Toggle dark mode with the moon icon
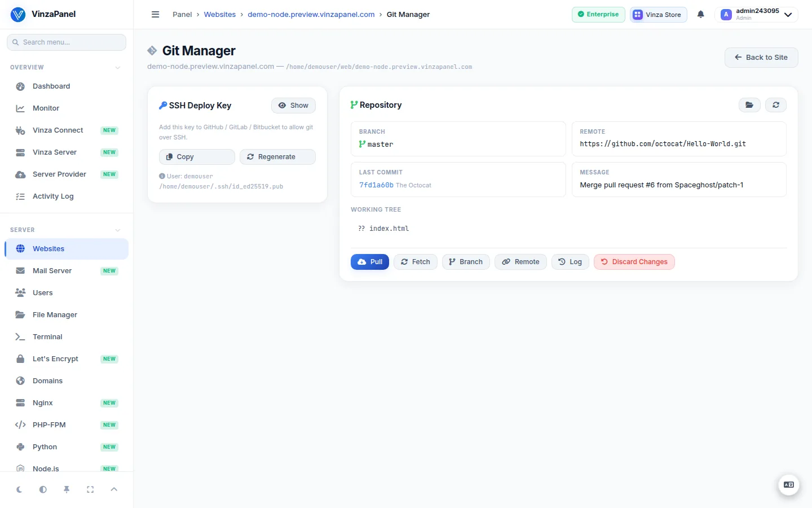 19,489
